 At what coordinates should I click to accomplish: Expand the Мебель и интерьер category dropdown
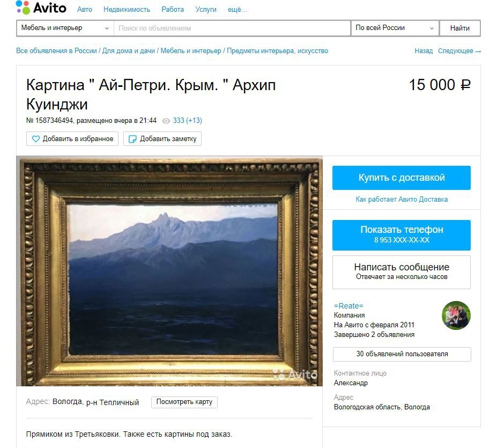coord(65,28)
